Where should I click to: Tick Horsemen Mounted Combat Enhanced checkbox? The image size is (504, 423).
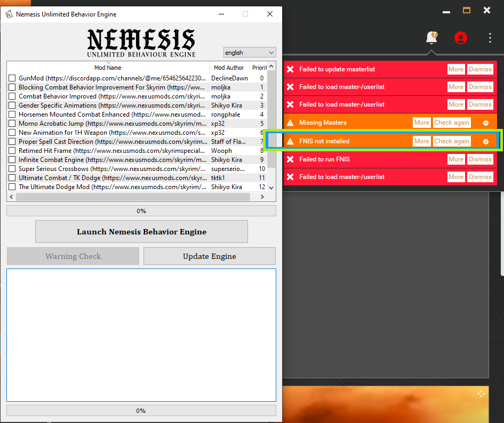(x=12, y=115)
